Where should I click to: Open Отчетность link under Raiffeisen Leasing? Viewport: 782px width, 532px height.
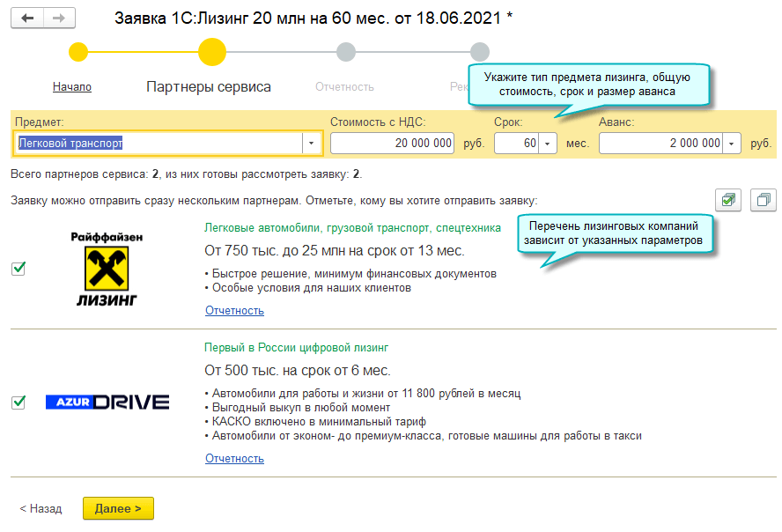tap(234, 310)
